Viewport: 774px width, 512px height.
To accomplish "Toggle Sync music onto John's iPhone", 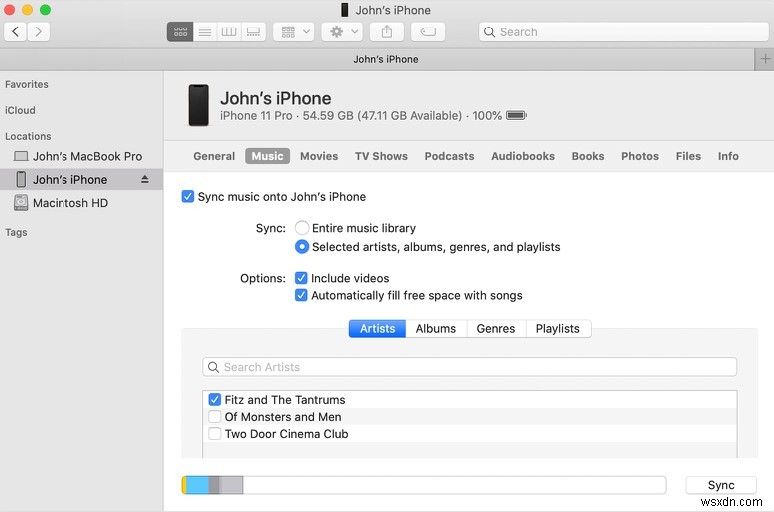I will pyautogui.click(x=188, y=197).
